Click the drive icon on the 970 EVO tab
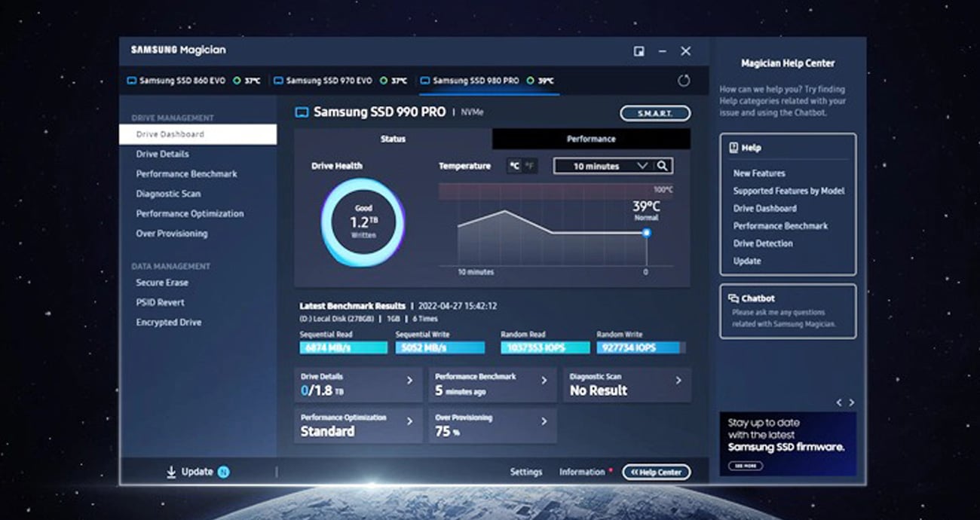 (x=278, y=81)
